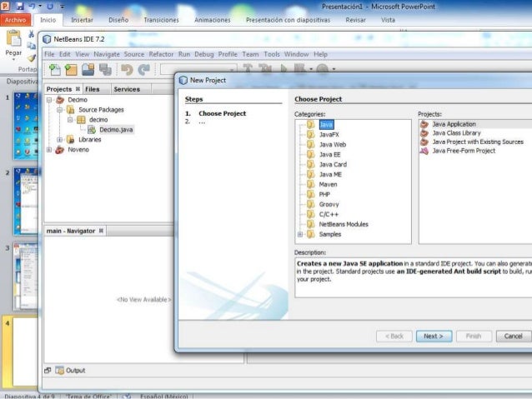532x399 pixels.
Task: Click the Cancel button
Action: coord(514,337)
